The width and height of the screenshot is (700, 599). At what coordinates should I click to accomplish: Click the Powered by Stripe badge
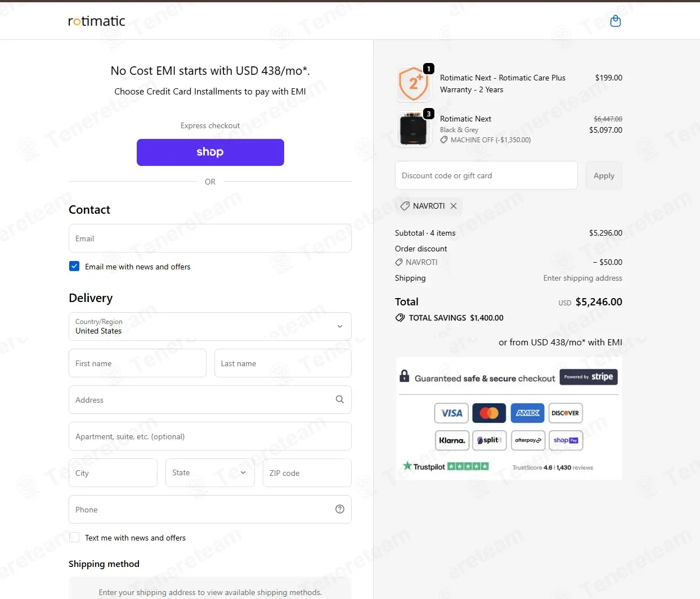click(x=589, y=377)
